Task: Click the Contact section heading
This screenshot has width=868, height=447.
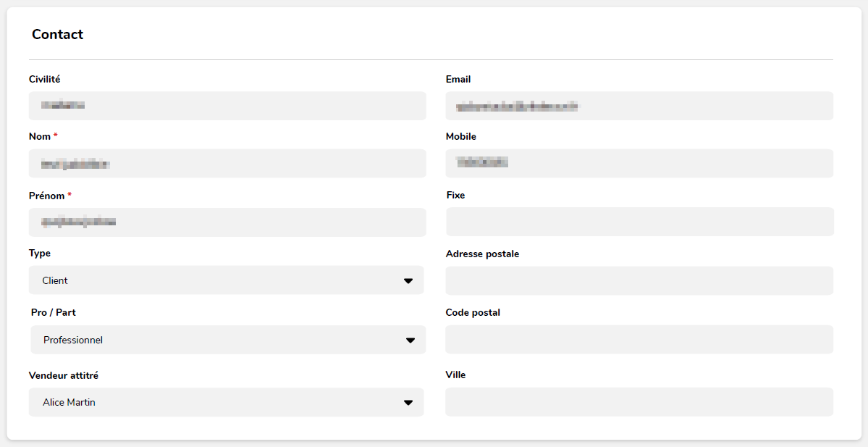Action: coord(58,35)
